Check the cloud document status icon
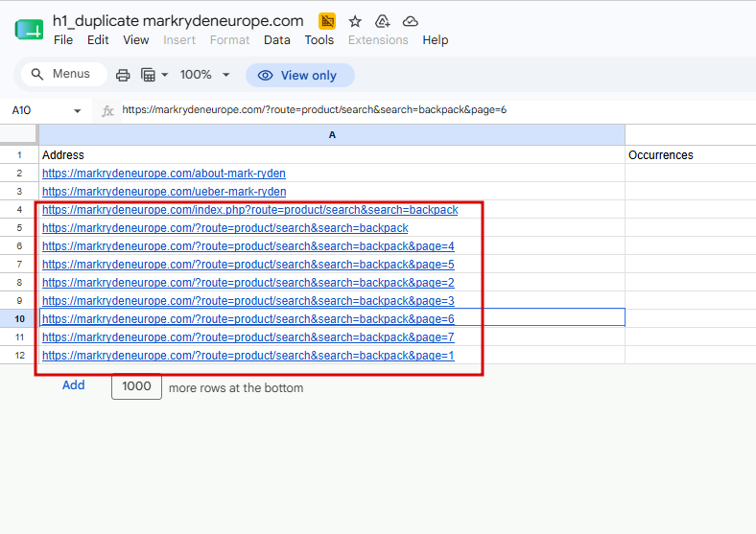The height and width of the screenshot is (534, 756). click(411, 21)
